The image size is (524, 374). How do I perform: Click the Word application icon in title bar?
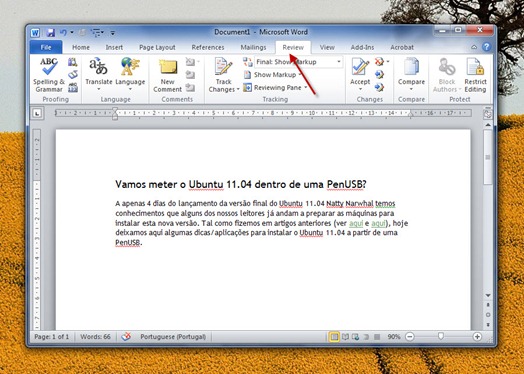(x=35, y=33)
